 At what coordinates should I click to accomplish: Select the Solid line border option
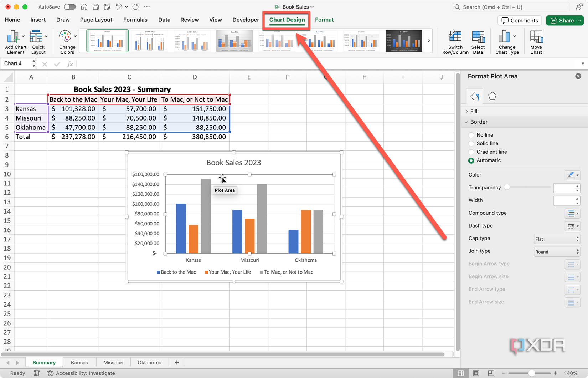click(x=471, y=144)
